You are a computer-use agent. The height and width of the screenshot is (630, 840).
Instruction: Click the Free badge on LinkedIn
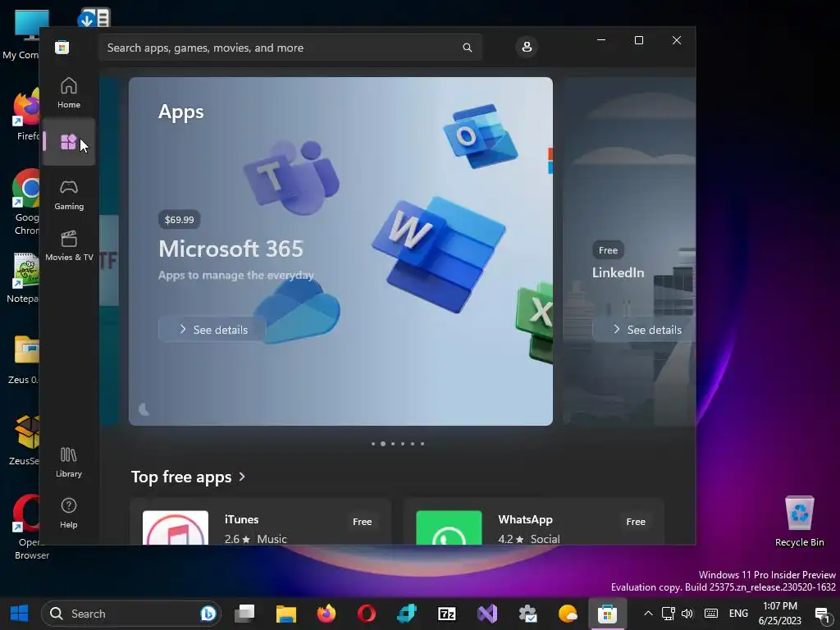pos(608,250)
